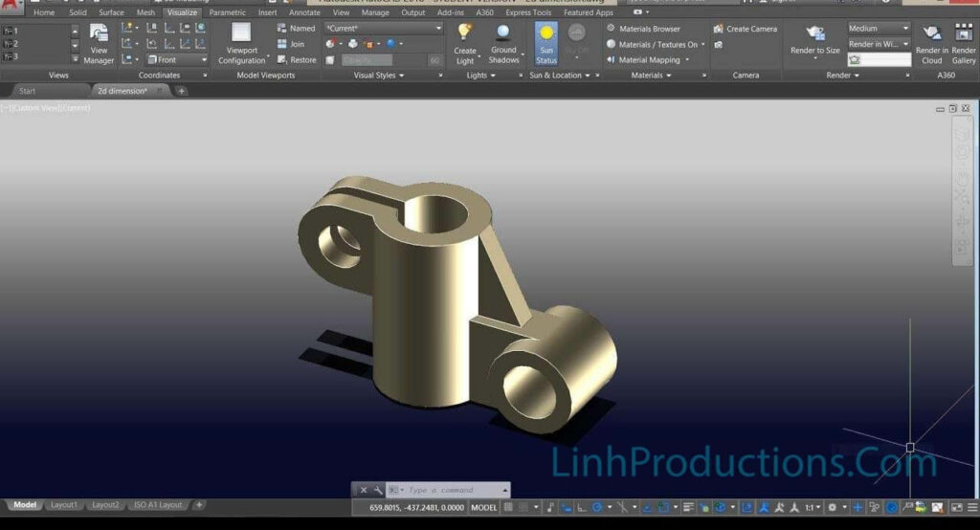This screenshot has width=980, height=530.
Task: Open the Surface ribbon tab
Action: (x=111, y=12)
